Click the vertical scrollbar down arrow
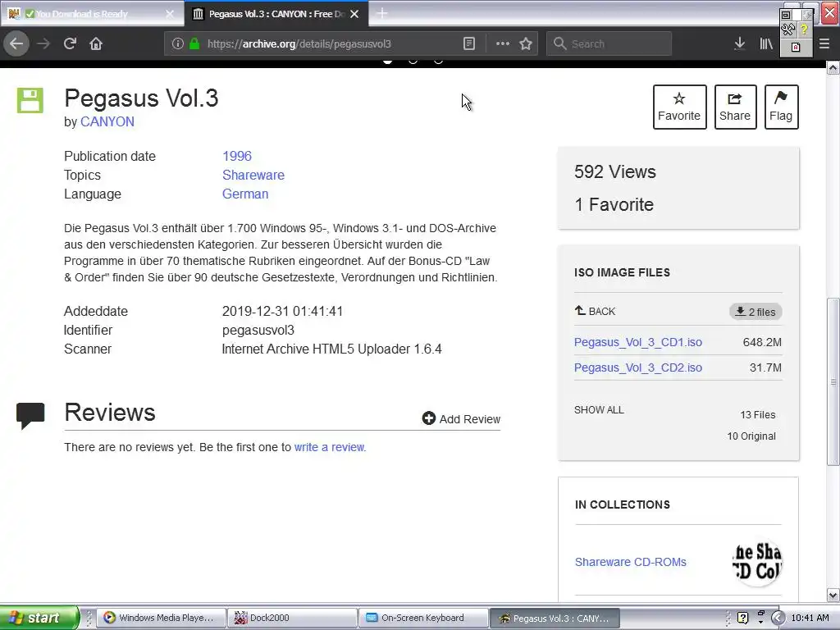 (x=833, y=596)
